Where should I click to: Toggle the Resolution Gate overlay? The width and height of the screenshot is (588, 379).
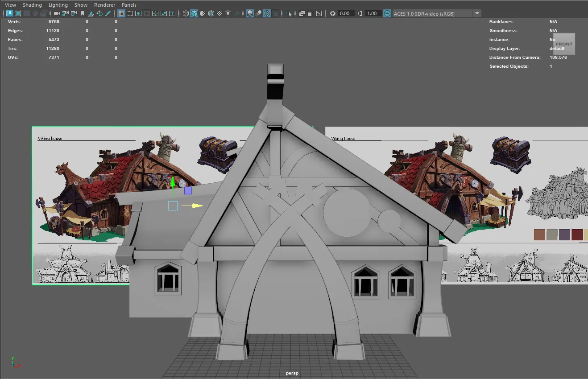tap(138, 13)
